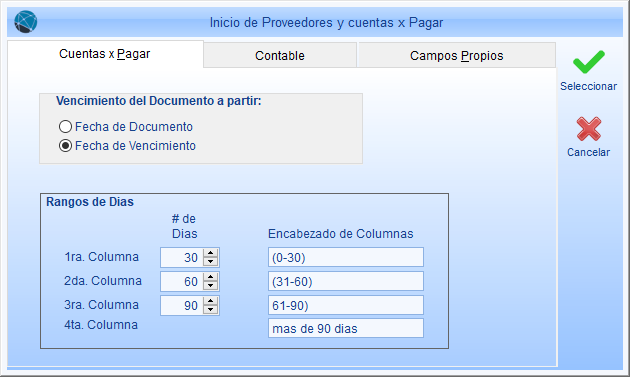The width and height of the screenshot is (630, 377).
Task: Edit the (0-30) column header field
Action: pos(346,257)
